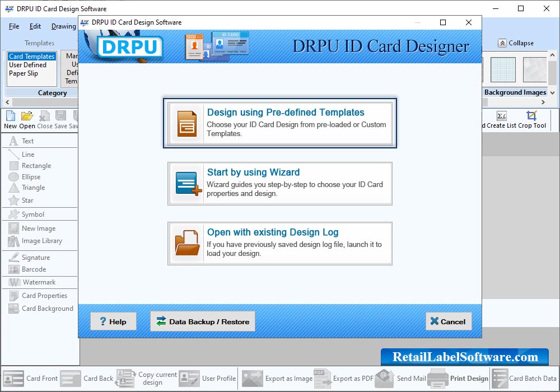Open Card Batch Data
This screenshot has height=392, width=560.
pyautogui.click(x=524, y=379)
